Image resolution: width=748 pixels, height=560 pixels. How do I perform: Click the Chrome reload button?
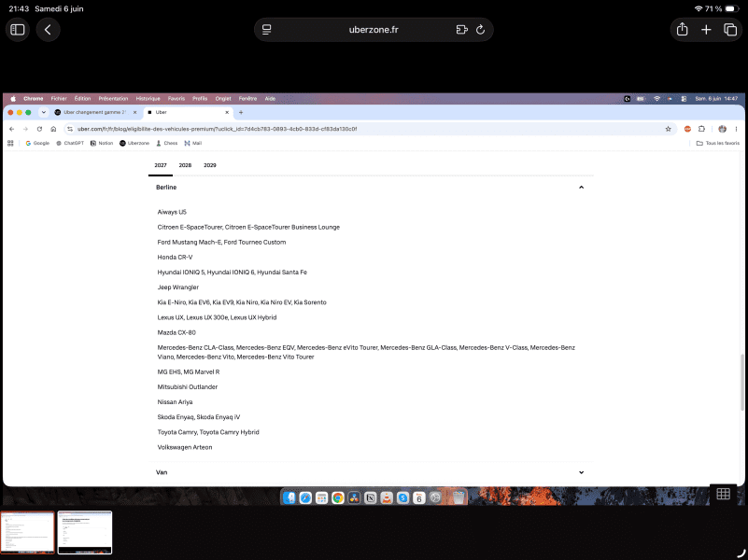pos(39,129)
